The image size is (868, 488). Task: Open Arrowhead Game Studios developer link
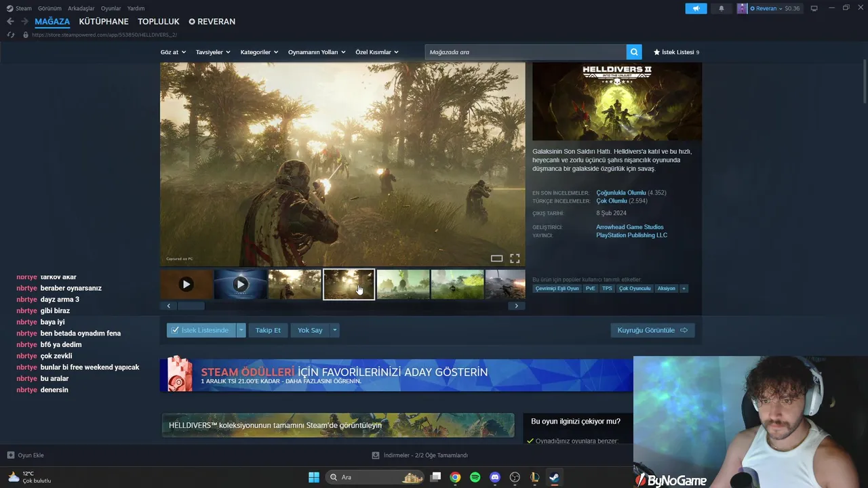tap(630, 227)
